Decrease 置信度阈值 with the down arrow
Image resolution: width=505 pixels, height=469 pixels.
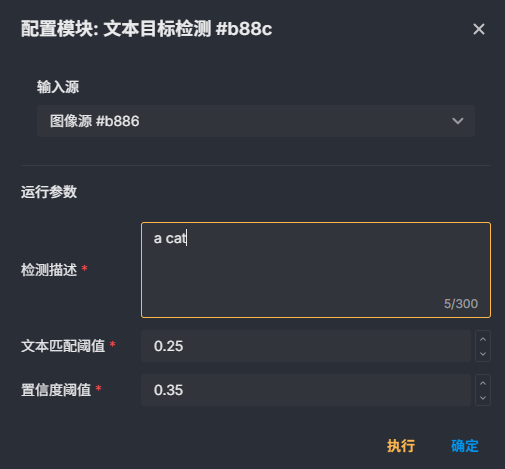coord(483,398)
